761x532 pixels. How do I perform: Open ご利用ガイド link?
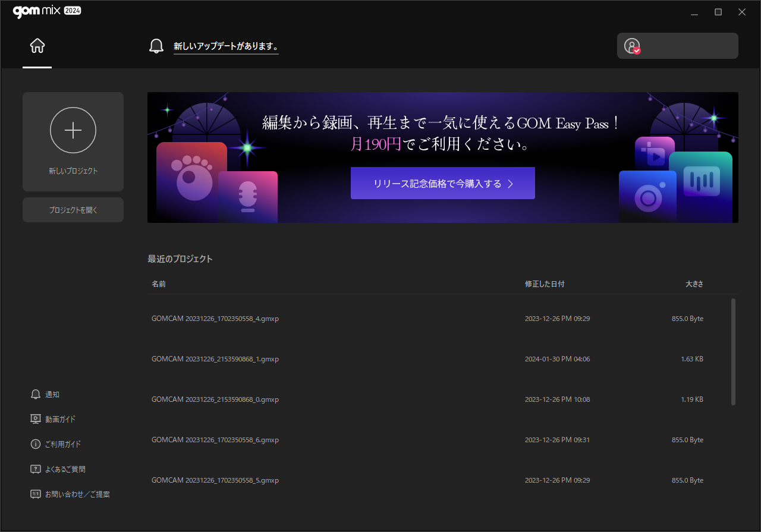click(x=63, y=444)
